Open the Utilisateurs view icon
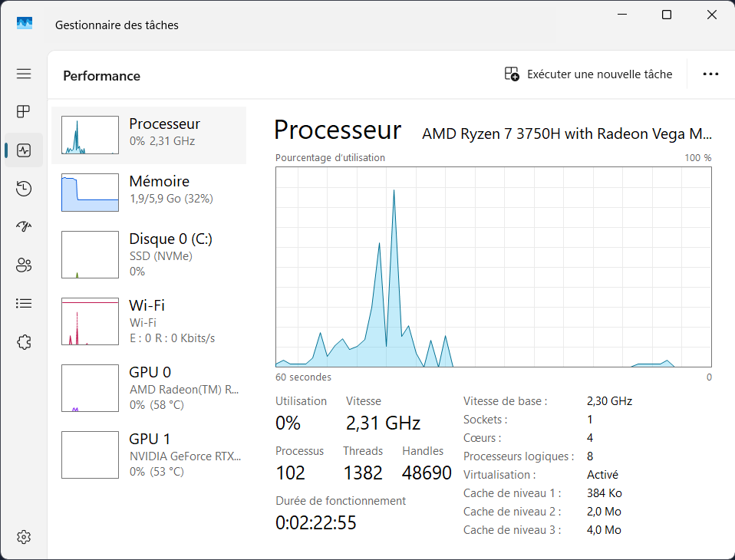Screen dimensions: 735x560 [23, 265]
